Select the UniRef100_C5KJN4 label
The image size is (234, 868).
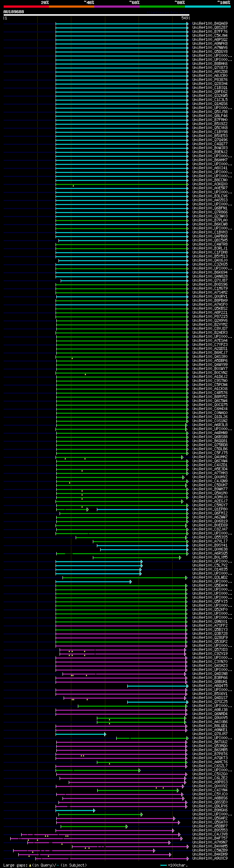click(x=210, y=36)
